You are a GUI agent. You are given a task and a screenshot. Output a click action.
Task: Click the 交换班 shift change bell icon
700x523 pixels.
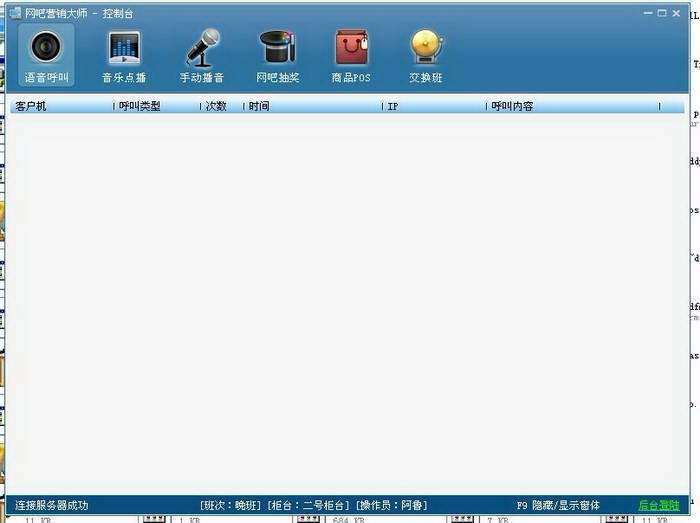pyautogui.click(x=426, y=56)
